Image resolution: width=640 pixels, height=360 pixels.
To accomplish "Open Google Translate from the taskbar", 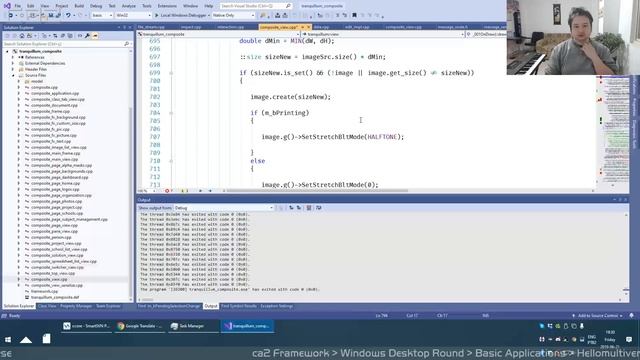I will [140, 326].
